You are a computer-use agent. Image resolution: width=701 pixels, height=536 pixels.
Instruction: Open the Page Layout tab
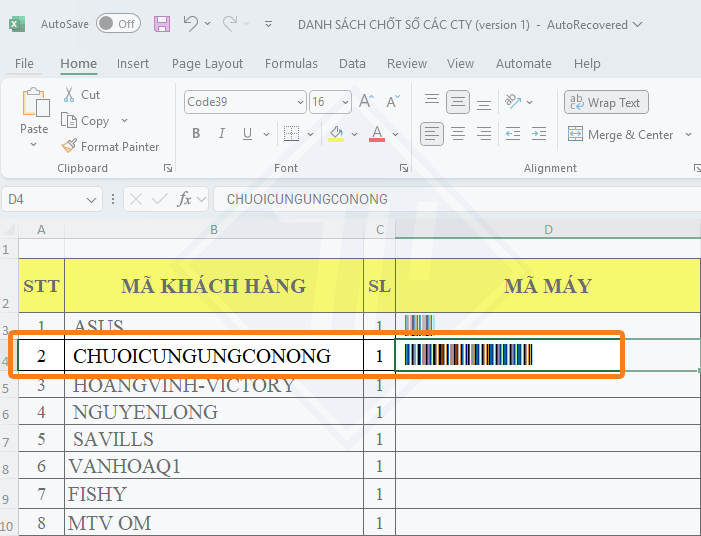point(207,63)
